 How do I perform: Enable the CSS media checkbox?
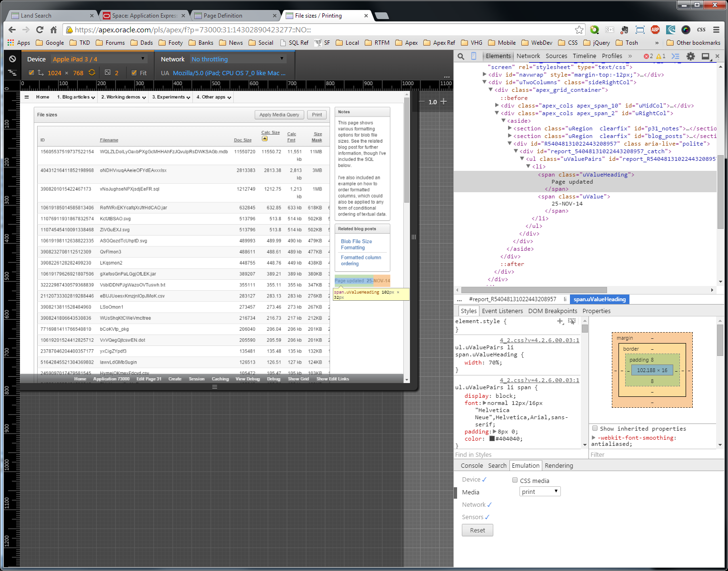coord(515,480)
